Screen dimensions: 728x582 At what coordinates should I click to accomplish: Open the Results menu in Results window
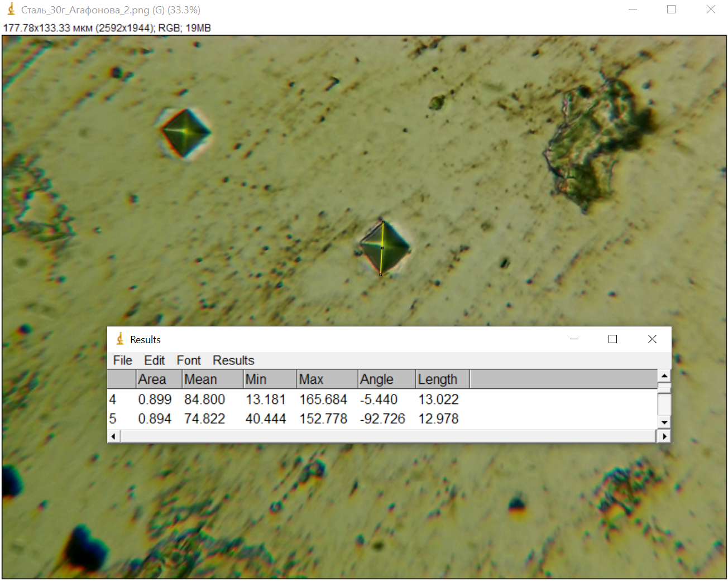(233, 360)
